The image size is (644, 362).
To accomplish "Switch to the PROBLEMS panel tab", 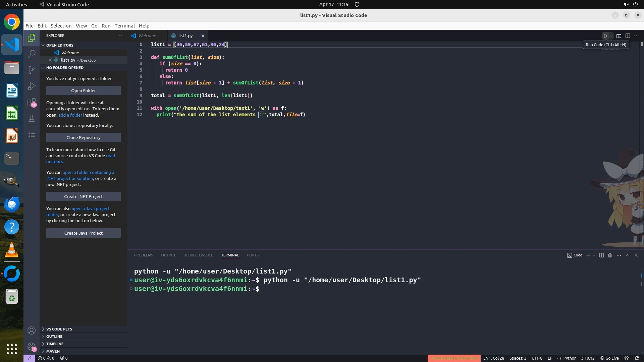I will click(144, 255).
